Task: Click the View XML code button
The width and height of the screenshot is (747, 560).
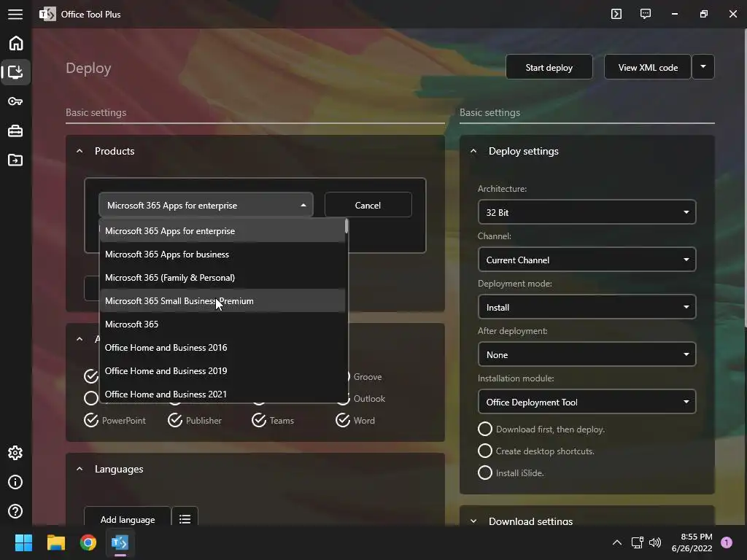Action: point(648,67)
